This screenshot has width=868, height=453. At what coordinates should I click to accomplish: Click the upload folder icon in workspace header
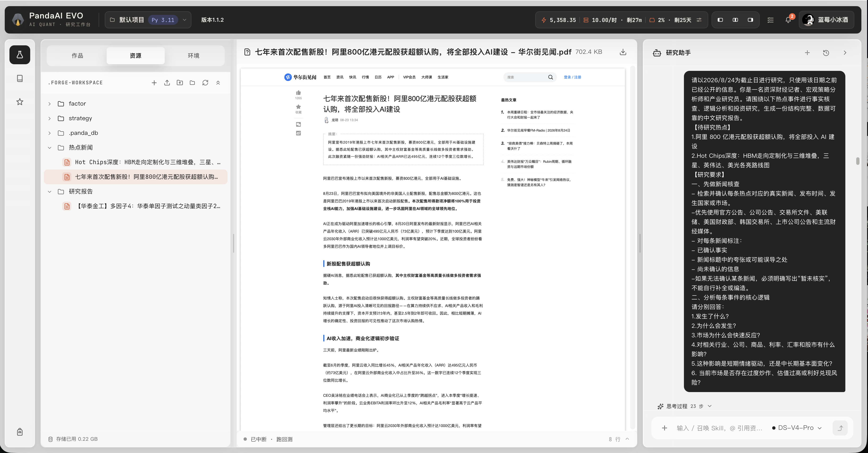click(180, 83)
